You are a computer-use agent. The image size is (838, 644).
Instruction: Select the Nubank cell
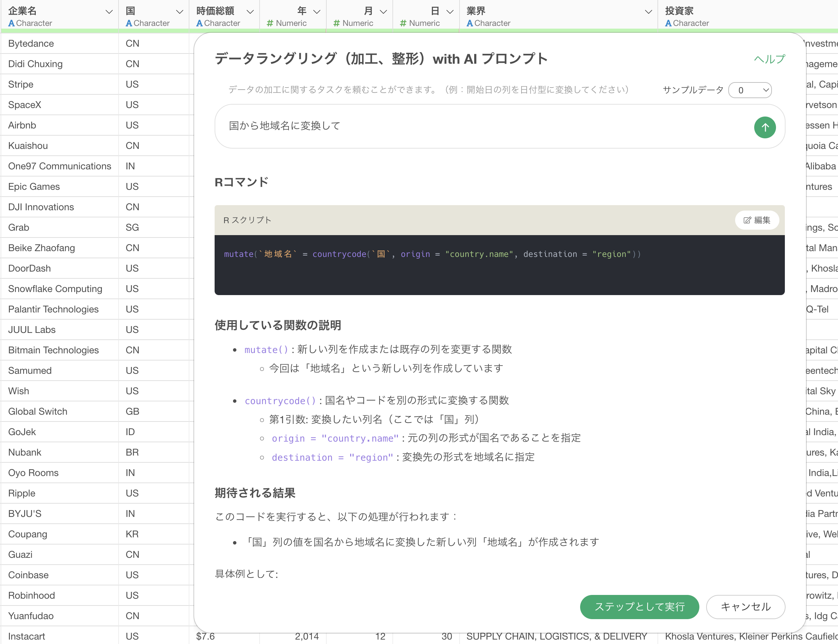tap(59, 453)
